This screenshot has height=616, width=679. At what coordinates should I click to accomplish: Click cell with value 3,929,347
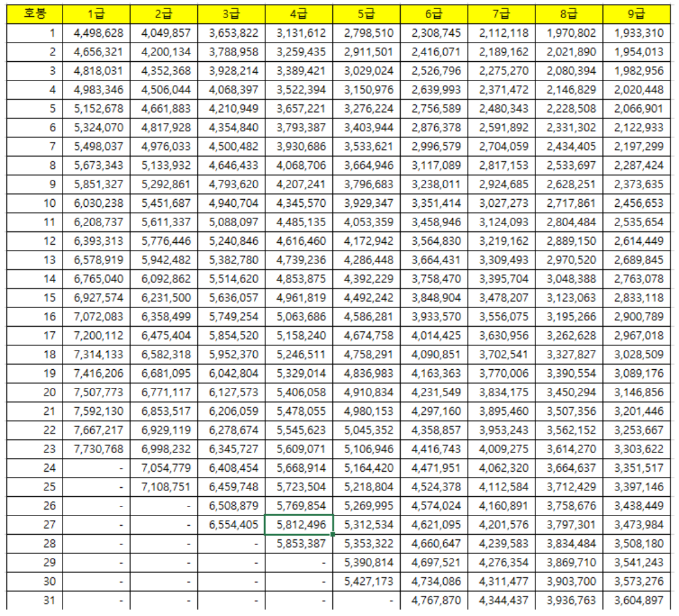pyautogui.click(x=367, y=203)
